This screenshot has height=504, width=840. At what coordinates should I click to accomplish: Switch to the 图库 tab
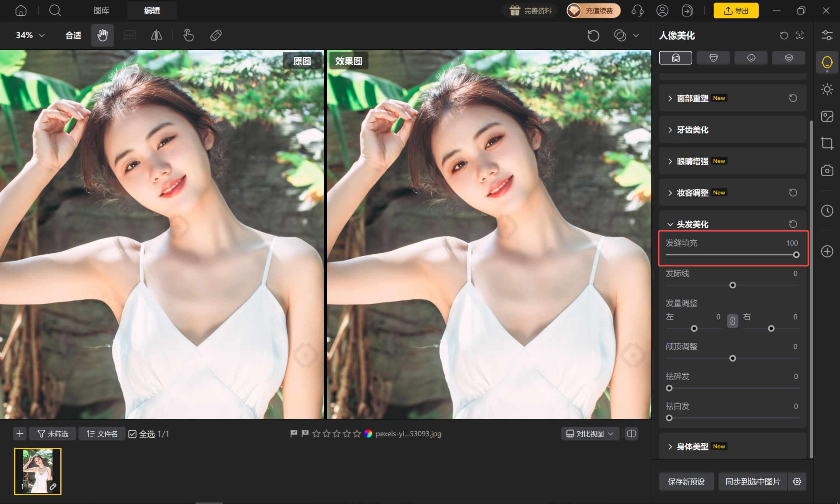tap(101, 10)
